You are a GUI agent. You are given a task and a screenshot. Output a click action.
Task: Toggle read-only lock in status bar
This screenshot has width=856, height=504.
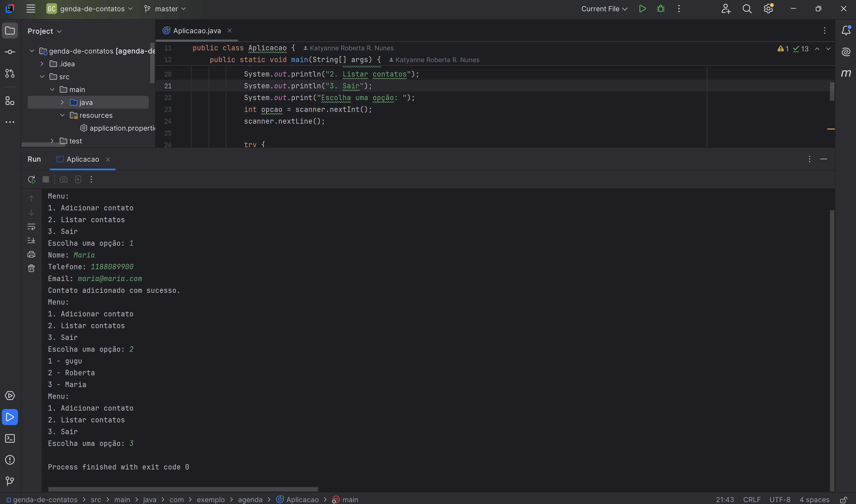click(x=843, y=500)
